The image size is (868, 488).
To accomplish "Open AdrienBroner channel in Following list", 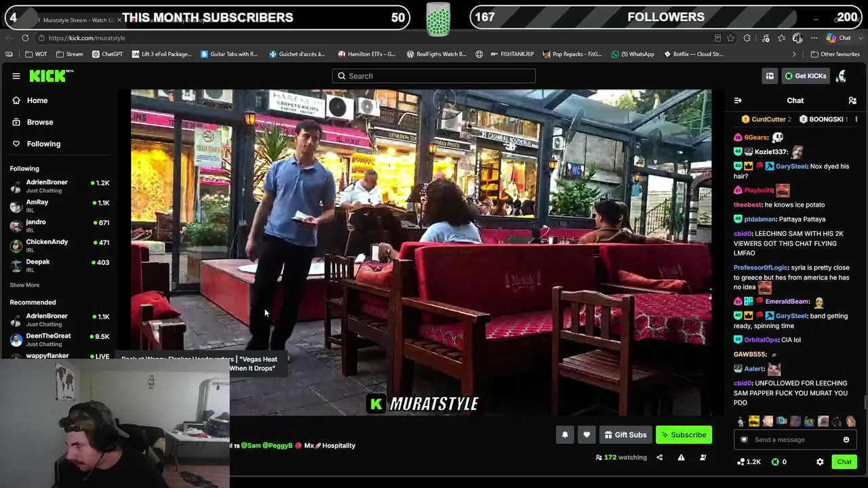I will (60, 186).
